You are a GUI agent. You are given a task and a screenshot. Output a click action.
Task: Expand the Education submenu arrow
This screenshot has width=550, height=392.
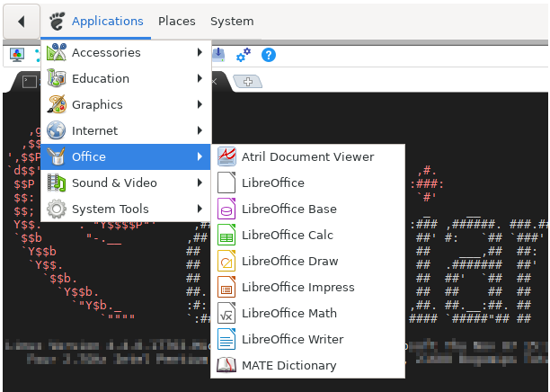click(x=200, y=78)
